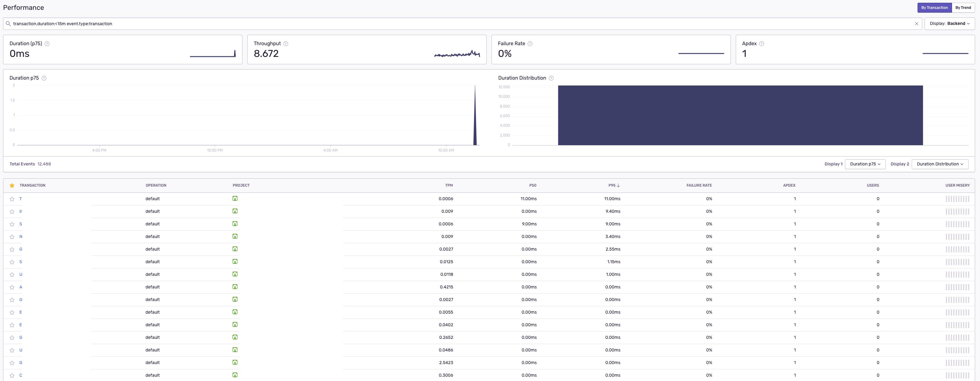The image size is (980, 381).
Task: Click the Throughput sparkline chart
Action: click(x=457, y=54)
